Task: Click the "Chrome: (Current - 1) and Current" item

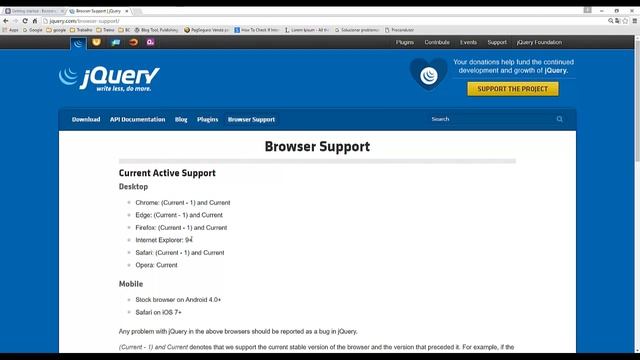Action: click(x=182, y=203)
